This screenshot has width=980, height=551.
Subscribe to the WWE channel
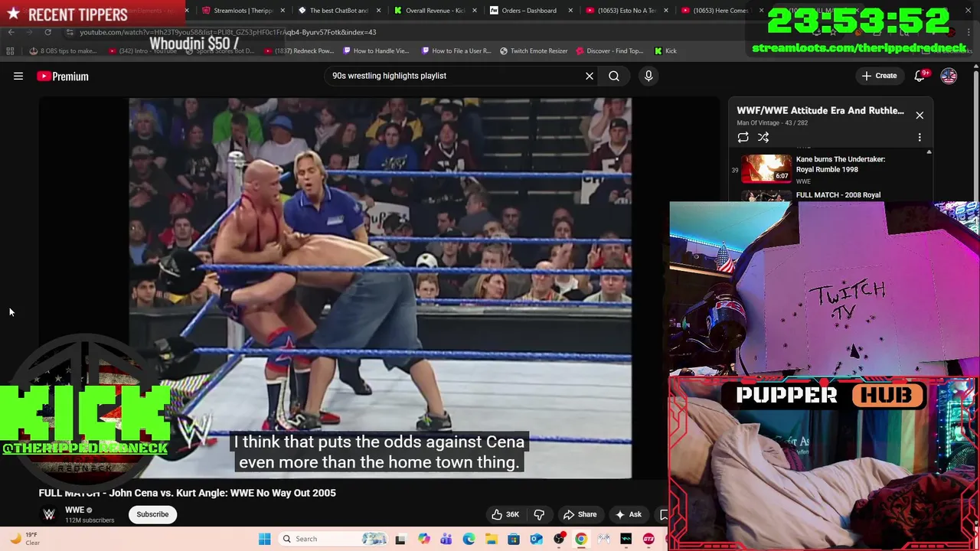152,514
